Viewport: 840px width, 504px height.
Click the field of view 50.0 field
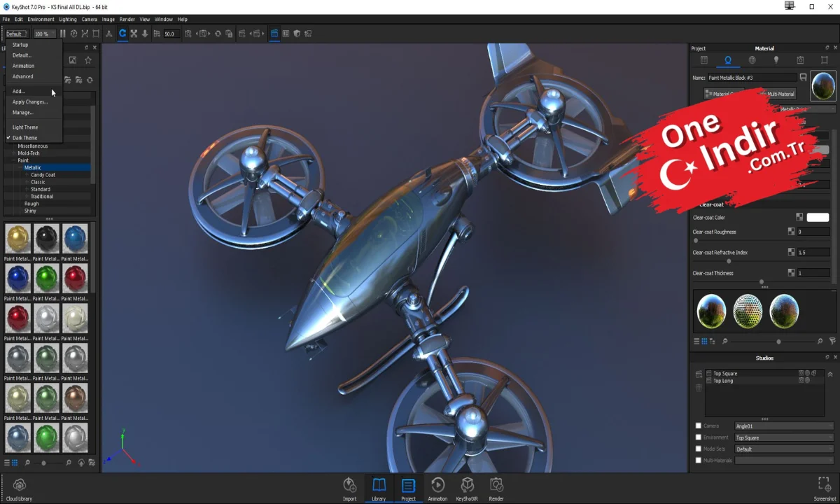pos(171,34)
